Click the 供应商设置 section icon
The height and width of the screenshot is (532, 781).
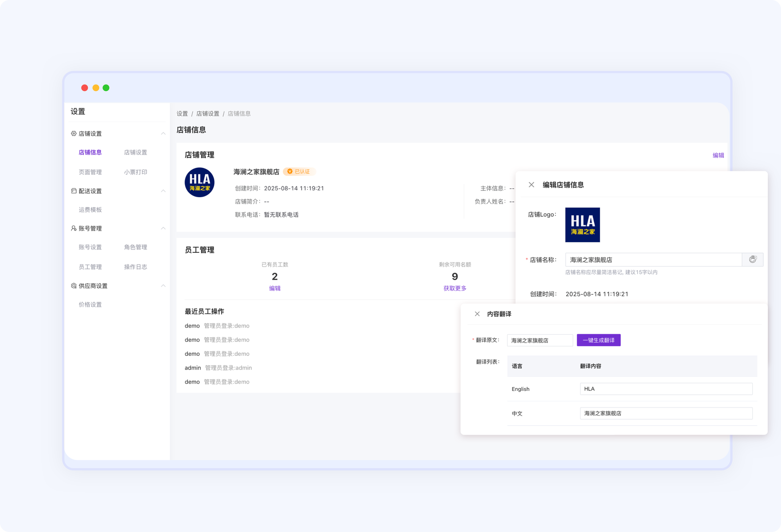74,286
